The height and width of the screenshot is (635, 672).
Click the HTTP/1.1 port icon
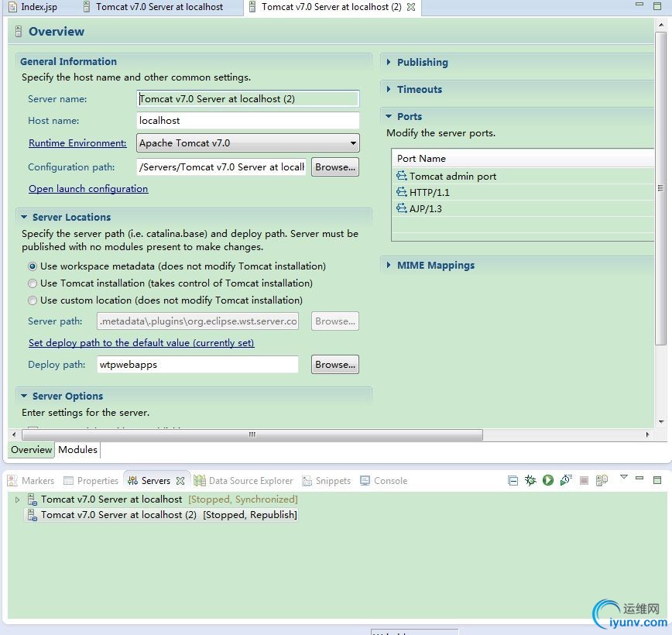[x=402, y=192]
